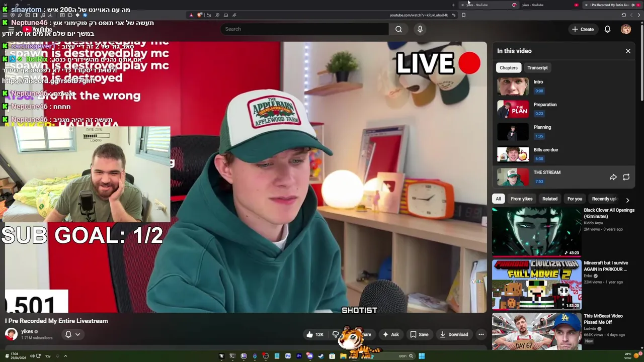This screenshot has height=362, width=644.
Task: Open YouTube notifications bell
Action: (607, 29)
